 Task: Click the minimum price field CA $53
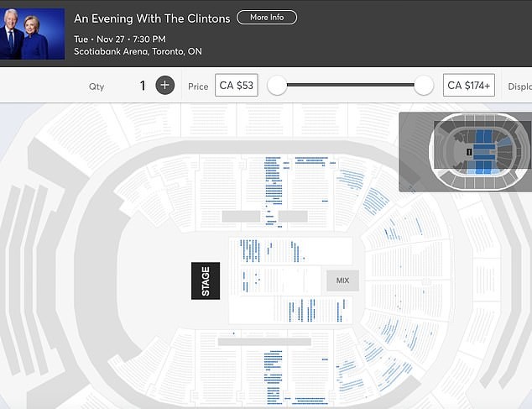(x=236, y=86)
